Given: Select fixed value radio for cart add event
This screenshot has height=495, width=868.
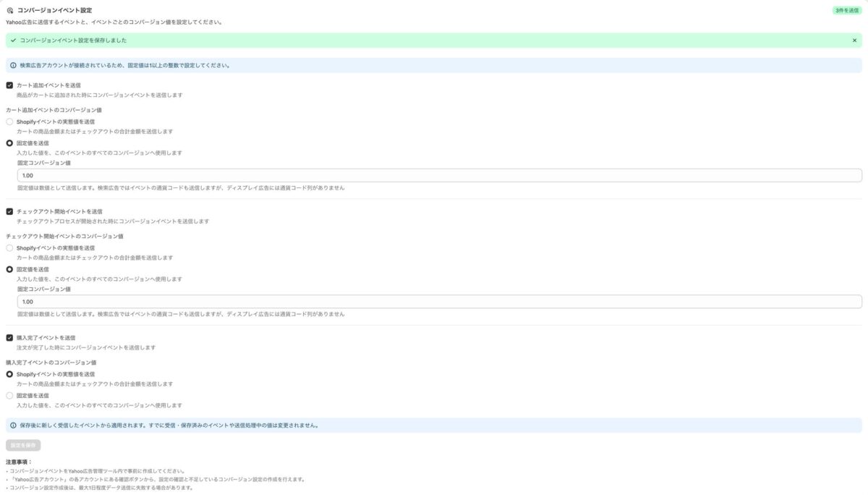Looking at the screenshot, I should 9,143.
